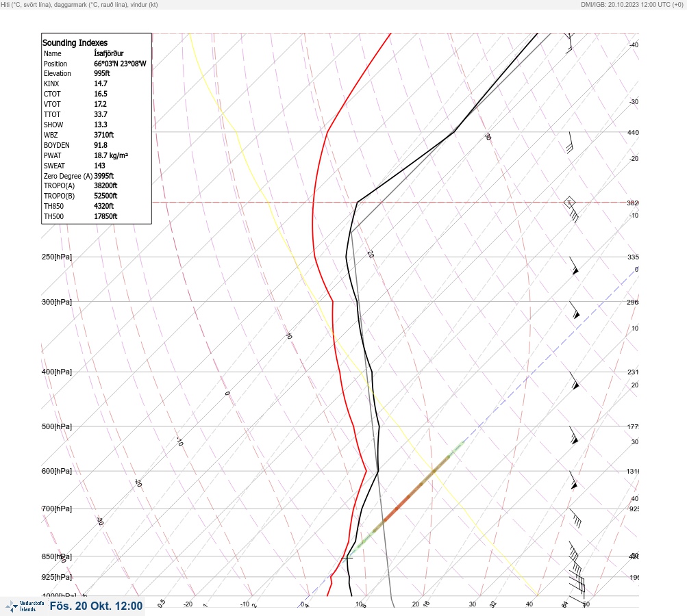687x616 pixels.
Task: Click the DMI/IGB model run timestamp
Action: tap(632, 5)
